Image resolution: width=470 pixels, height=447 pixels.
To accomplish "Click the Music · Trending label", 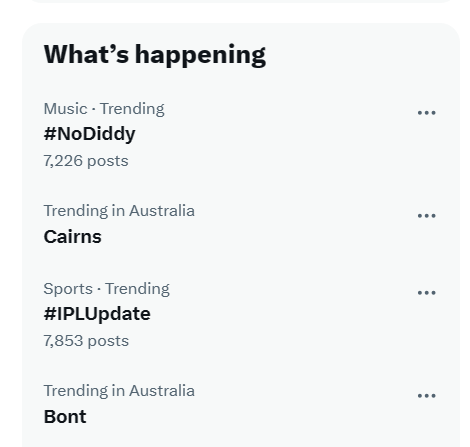I will (x=104, y=109).
